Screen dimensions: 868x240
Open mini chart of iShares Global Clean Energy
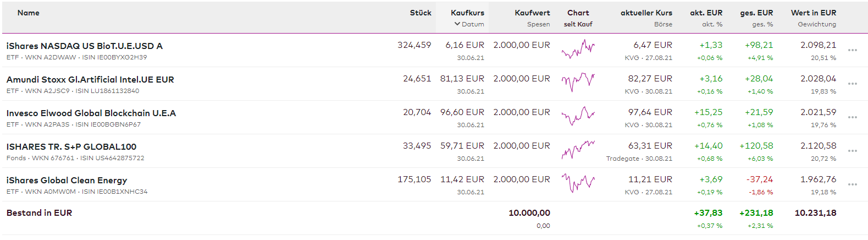point(578,184)
